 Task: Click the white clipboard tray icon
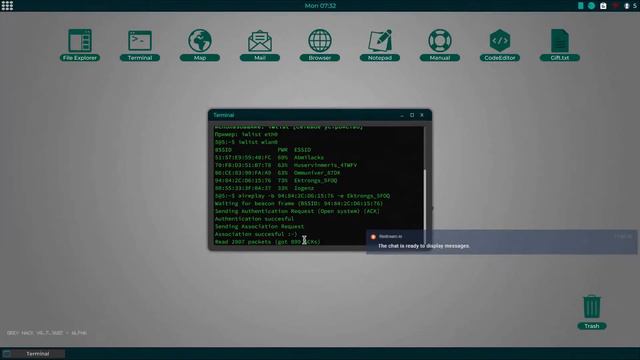pos(603,6)
